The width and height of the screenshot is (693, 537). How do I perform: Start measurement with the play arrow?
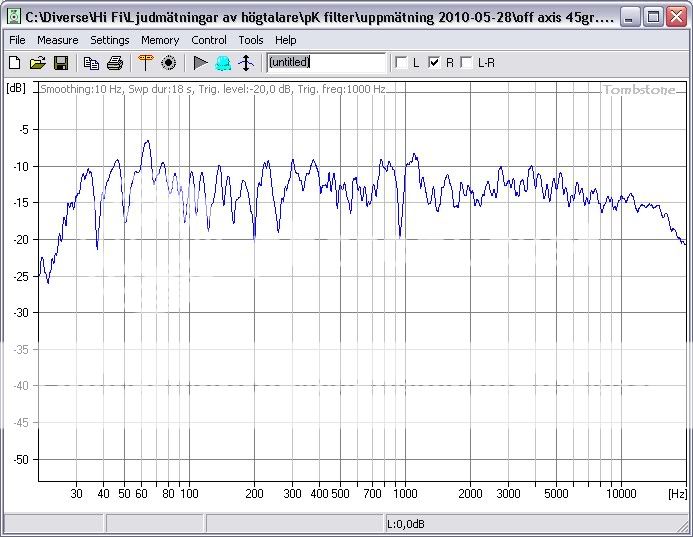click(200, 63)
